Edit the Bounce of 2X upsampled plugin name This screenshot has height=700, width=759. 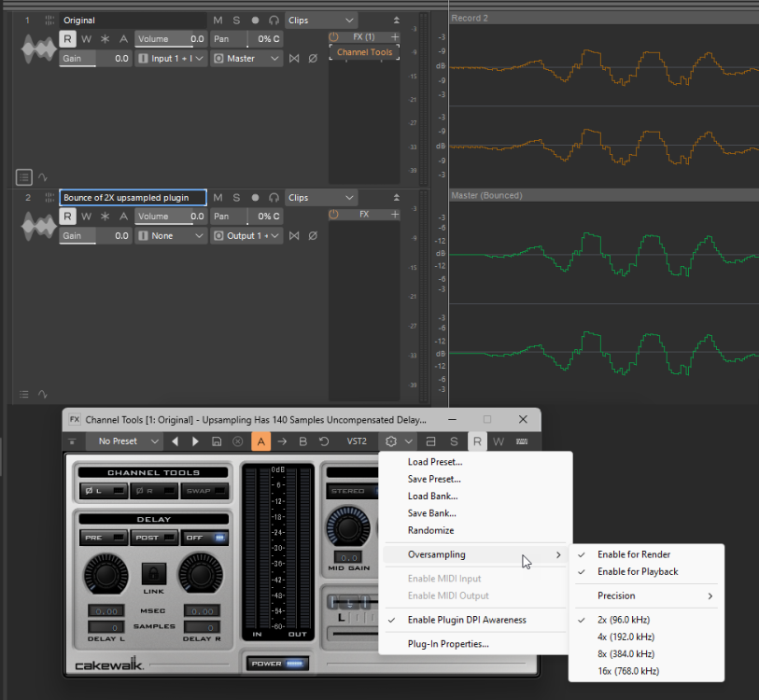pos(134,198)
